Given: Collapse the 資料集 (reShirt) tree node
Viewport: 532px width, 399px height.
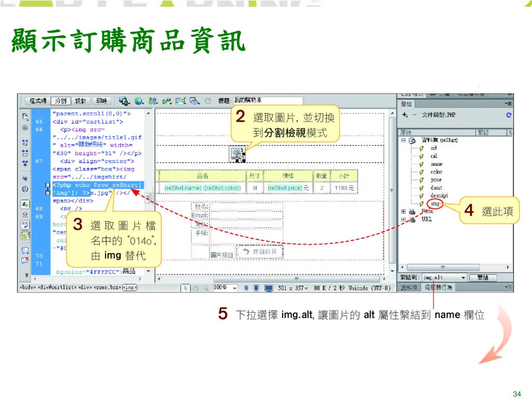Looking at the screenshot, I should (403, 140).
